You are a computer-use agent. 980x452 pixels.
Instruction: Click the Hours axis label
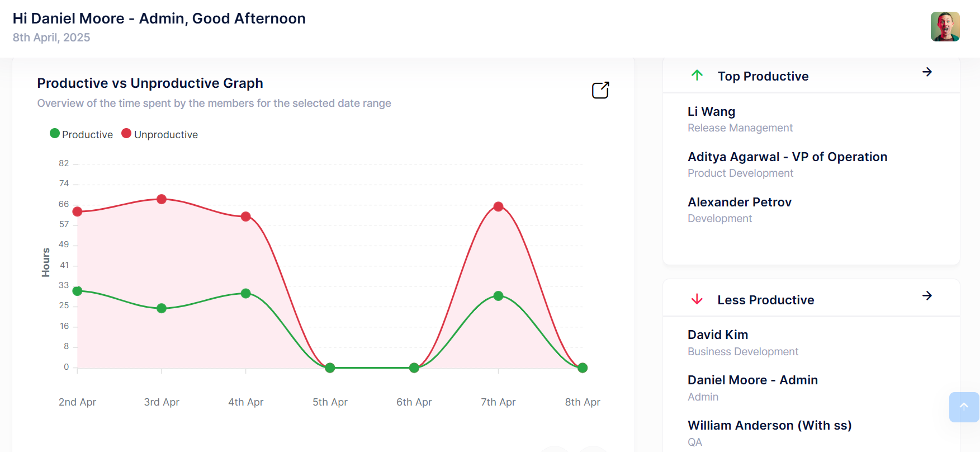(46, 262)
